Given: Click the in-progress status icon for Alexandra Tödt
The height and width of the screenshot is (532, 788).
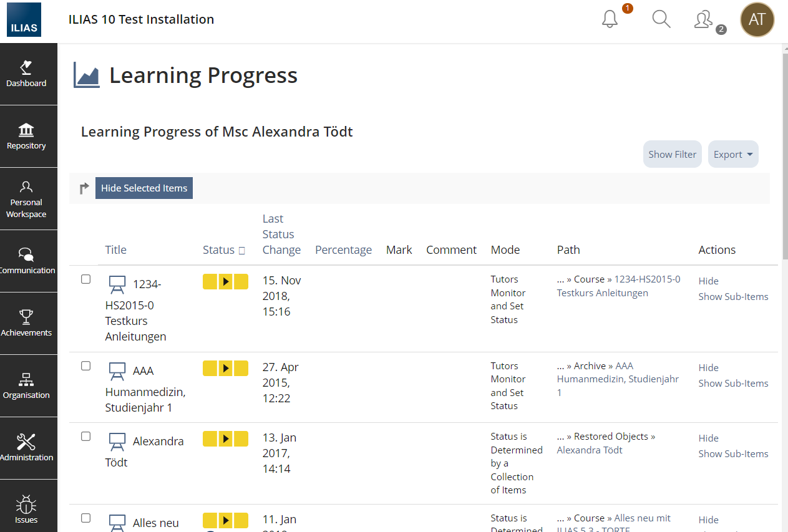Looking at the screenshot, I should pyautogui.click(x=225, y=439).
